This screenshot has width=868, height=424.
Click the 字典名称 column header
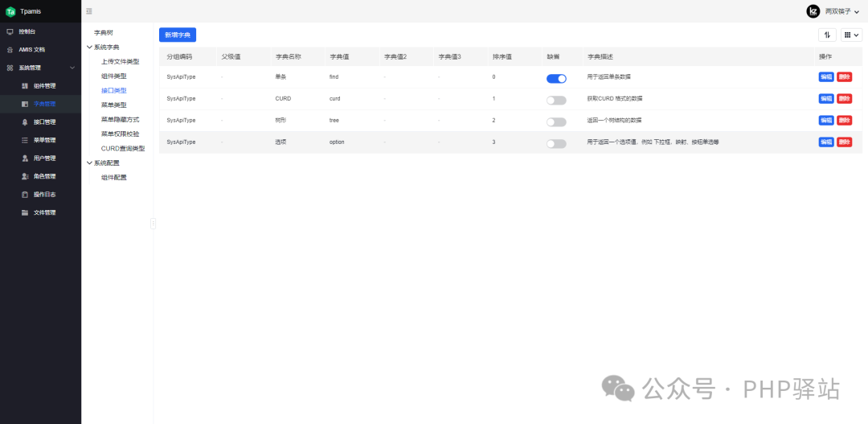[x=288, y=57]
